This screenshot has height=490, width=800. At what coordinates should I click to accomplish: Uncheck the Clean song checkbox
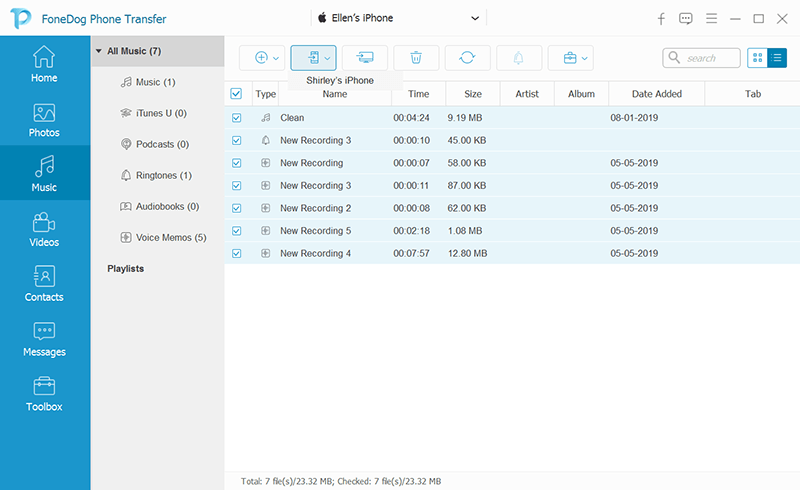pyautogui.click(x=236, y=117)
